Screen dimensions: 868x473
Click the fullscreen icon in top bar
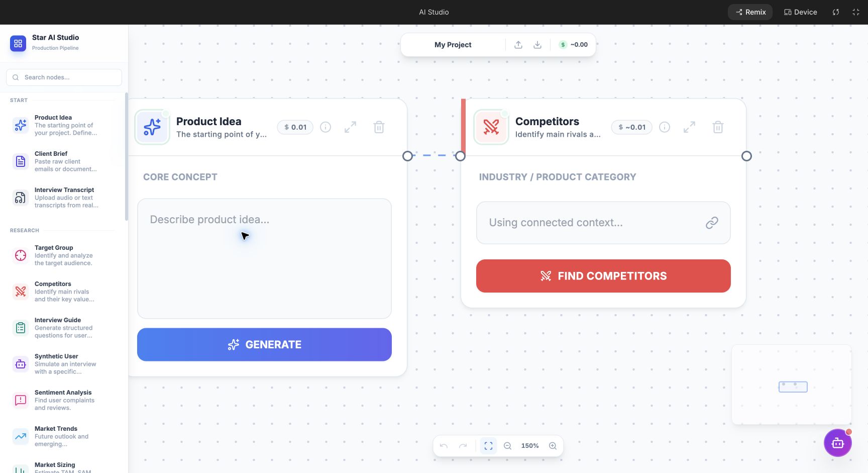tap(856, 12)
